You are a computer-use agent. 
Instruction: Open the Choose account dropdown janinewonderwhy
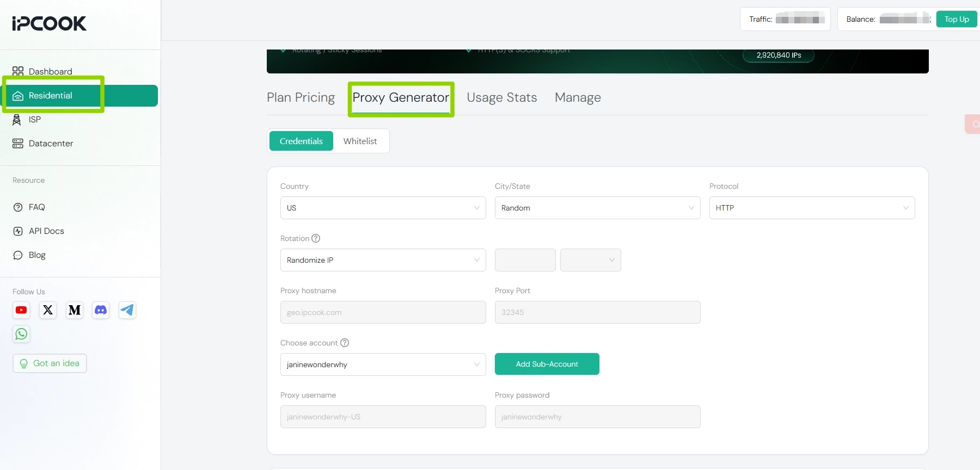point(383,364)
